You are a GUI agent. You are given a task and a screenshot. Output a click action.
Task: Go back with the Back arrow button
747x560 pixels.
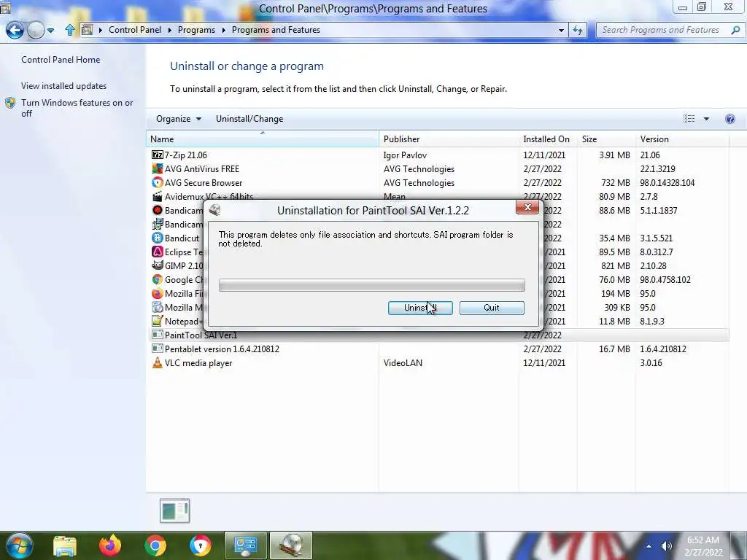click(x=15, y=30)
